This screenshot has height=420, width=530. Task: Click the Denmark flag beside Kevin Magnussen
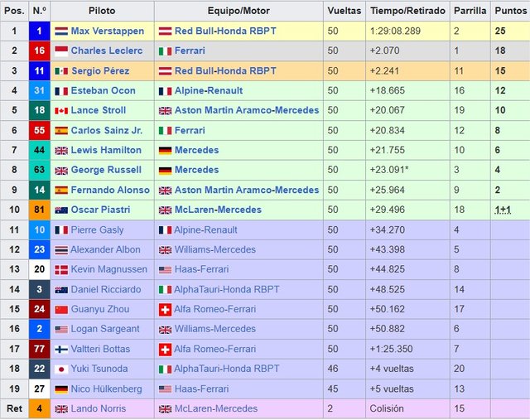61,269
